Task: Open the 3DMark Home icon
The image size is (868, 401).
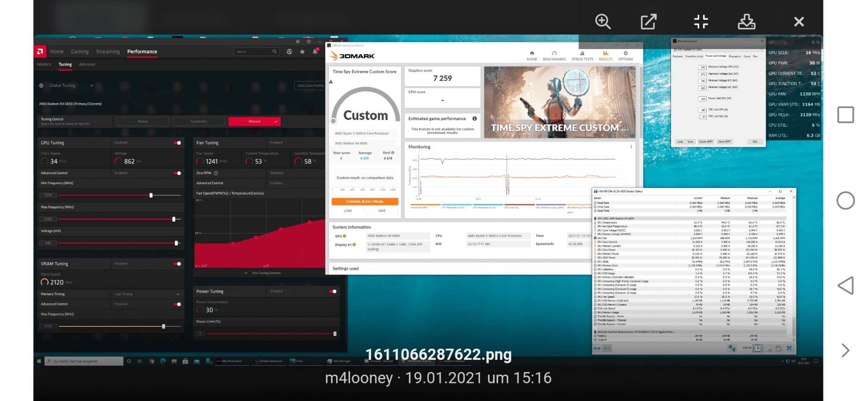Action: [532, 56]
